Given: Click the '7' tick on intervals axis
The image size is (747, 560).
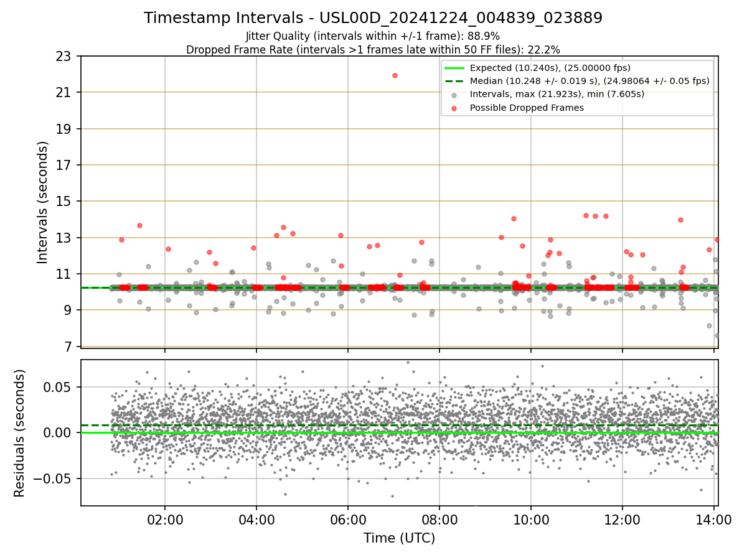Looking at the screenshot, I should (x=68, y=346).
